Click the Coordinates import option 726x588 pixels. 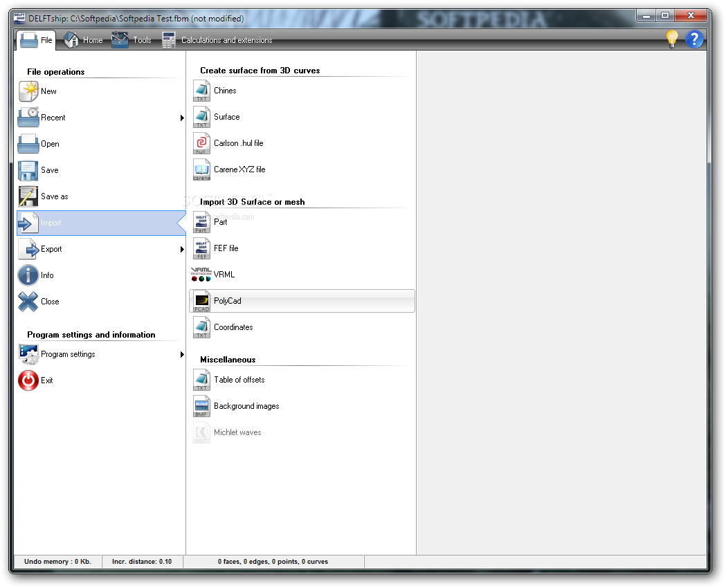(302, 327)
